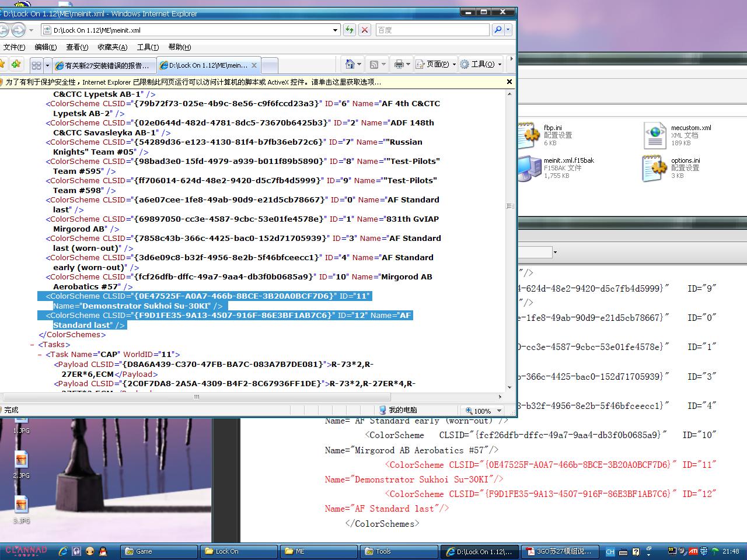Viewport: 747px width, 560px height.
Task: Click the search magnifier button
Action: [498, 30]
